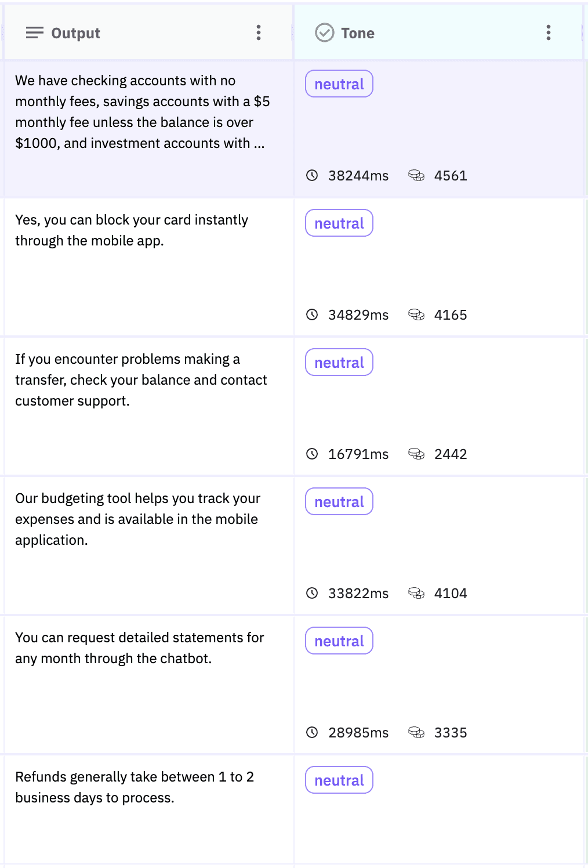Click the coins icon beside 2442

pos(416,454)
